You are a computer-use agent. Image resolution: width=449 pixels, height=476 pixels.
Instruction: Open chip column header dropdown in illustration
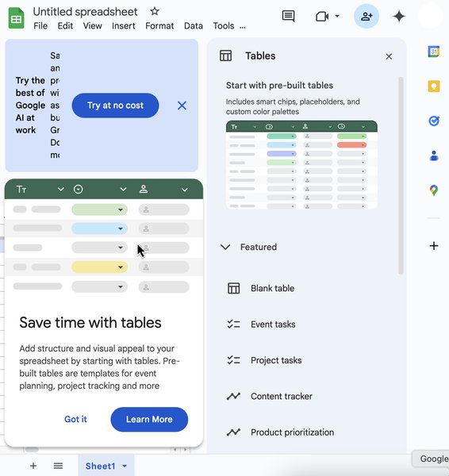123,190
